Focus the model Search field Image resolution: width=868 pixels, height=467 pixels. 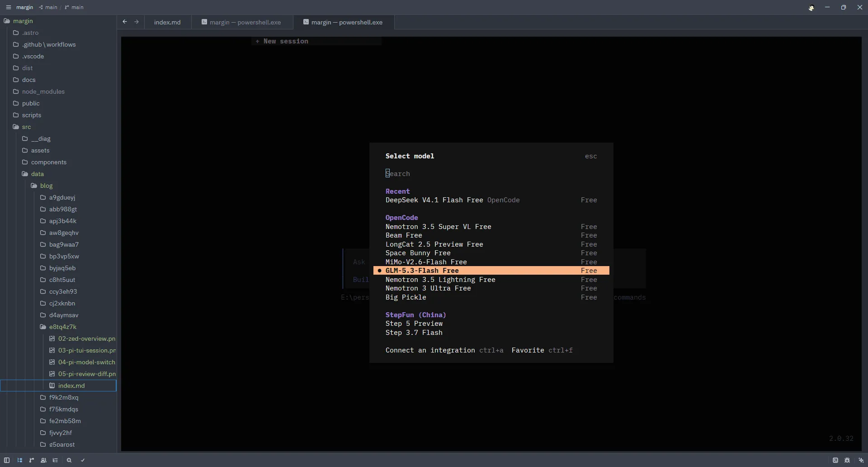[x=491, y=174]
